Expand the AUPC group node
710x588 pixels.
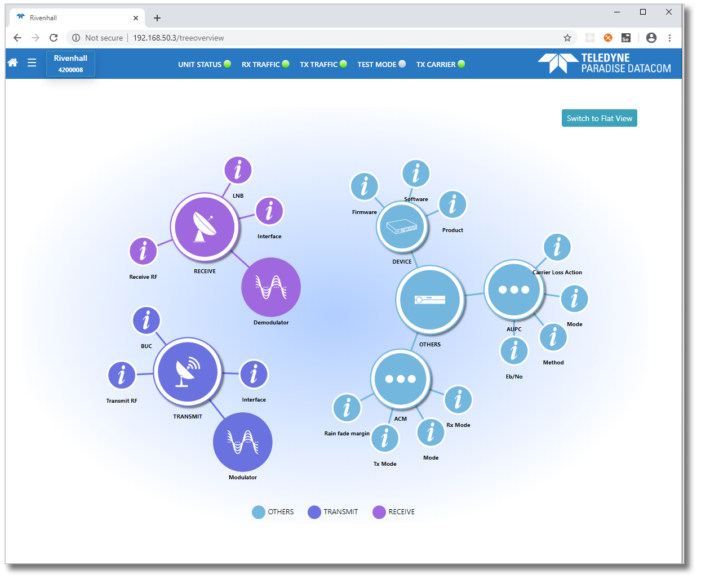coord(514,289)
